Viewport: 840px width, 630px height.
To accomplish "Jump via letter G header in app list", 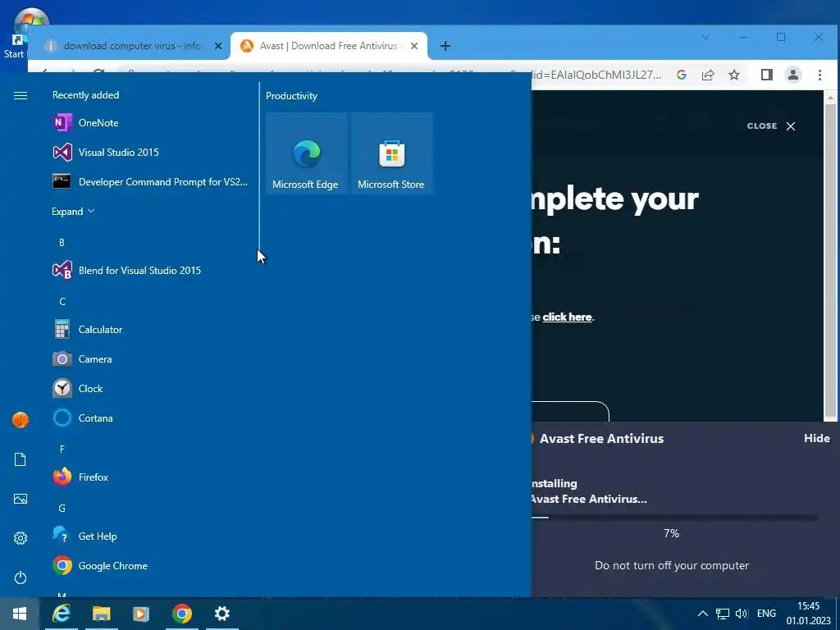I will [x=62, y=509].
